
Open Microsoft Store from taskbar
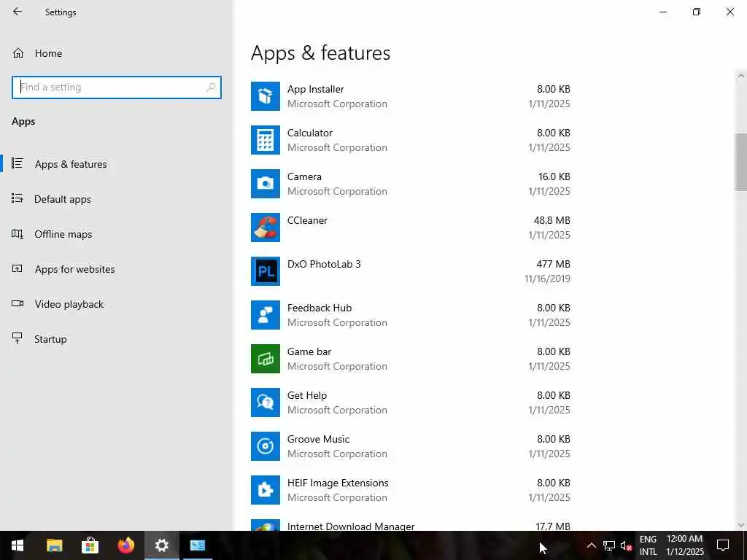tap(90, 545)
